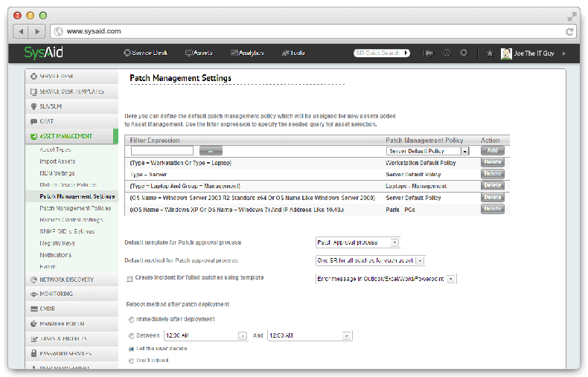Click the Add button
This screenshot has height=377, width=588.
click(493, 150)
